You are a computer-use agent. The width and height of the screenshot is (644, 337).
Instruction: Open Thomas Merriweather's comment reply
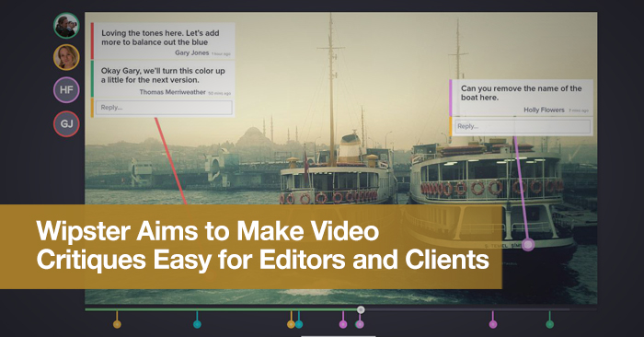163,79
